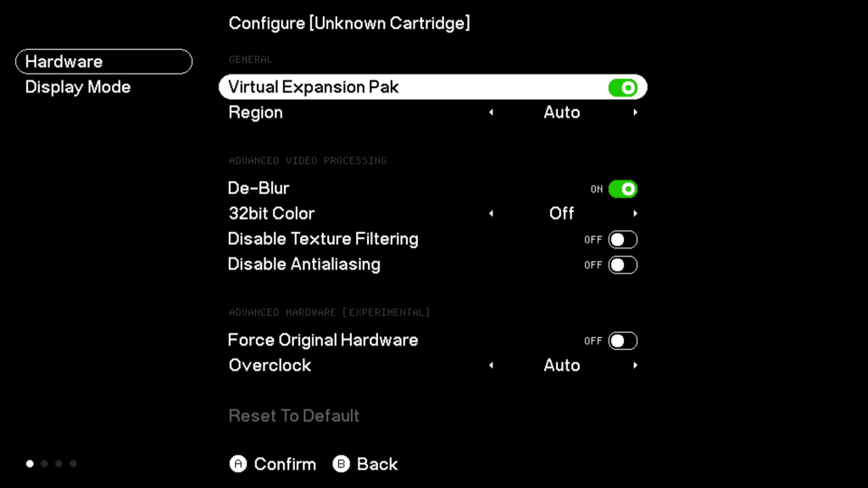Click 32bit Color right arrow
Viewport: 868px width, 488px height.
click(x=635, y=213)
